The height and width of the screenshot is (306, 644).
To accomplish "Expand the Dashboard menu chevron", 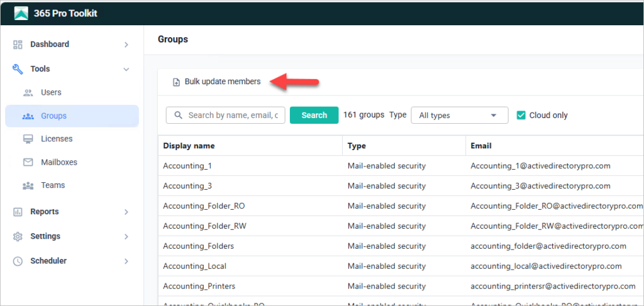I will pyautogui.click(x=126, y=45).
